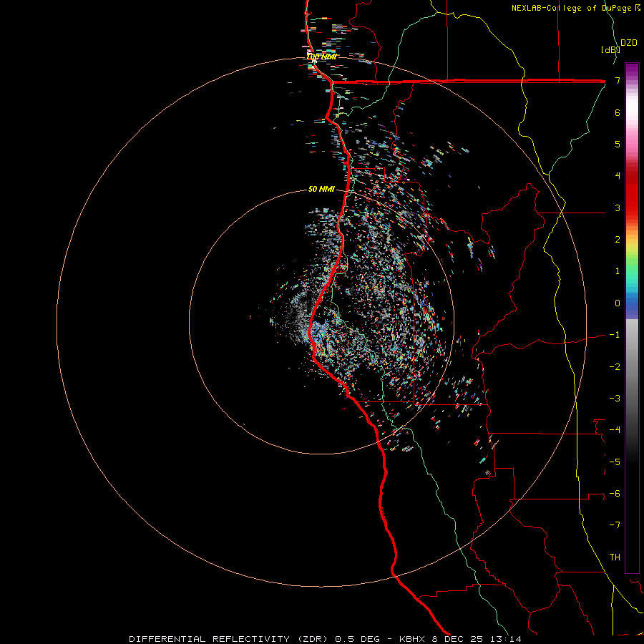Click the -3 value on the color scale

point(615,399)
